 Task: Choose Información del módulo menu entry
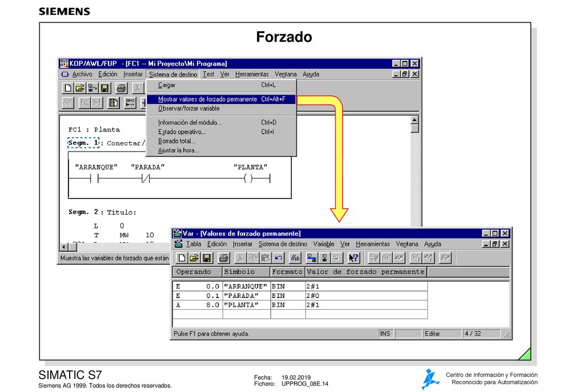221,123
